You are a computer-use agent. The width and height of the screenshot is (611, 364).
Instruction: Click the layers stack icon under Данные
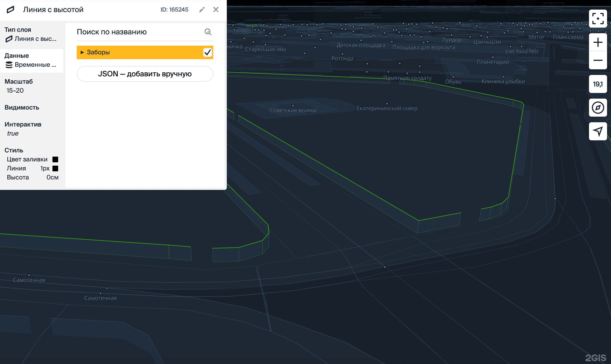pyautogui.click(x=9, y=65)
